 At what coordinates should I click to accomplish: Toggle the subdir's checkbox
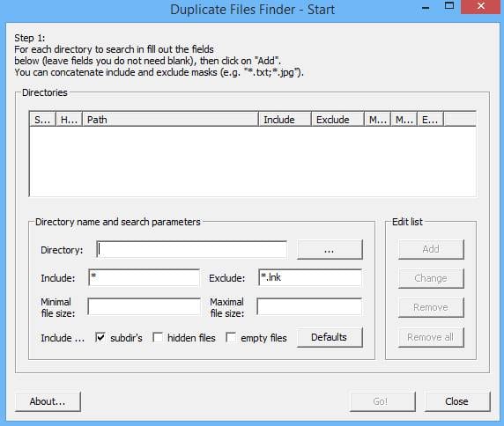pyautogui.click(x=100, y=337)
